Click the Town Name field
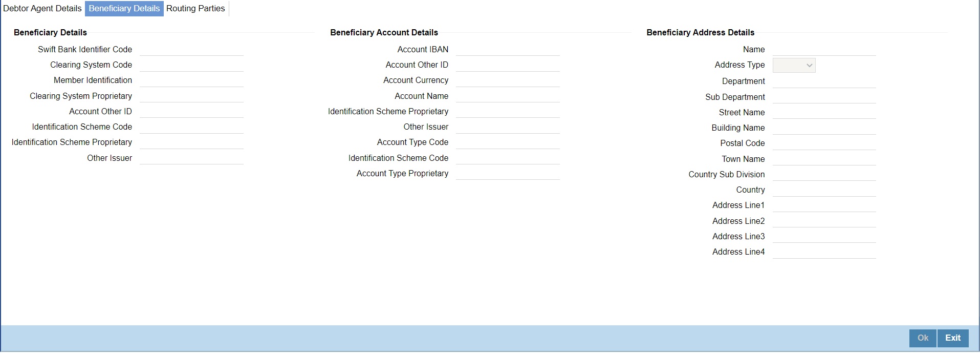980x354 pixels. 824,159
